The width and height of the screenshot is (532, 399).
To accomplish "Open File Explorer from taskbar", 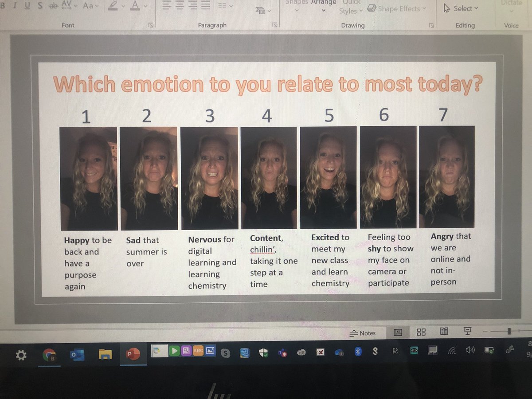I will pos(105,354).
